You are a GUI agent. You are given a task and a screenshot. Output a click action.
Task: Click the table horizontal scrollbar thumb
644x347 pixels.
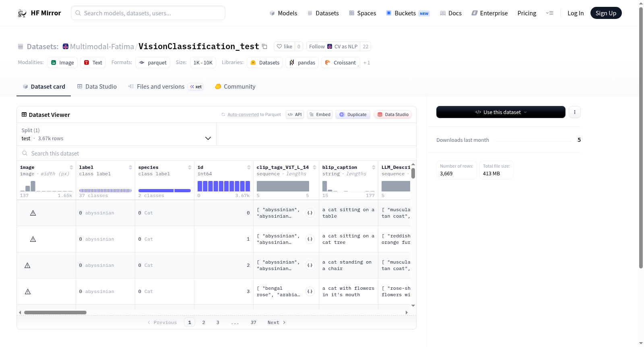(x=55, y=312)
